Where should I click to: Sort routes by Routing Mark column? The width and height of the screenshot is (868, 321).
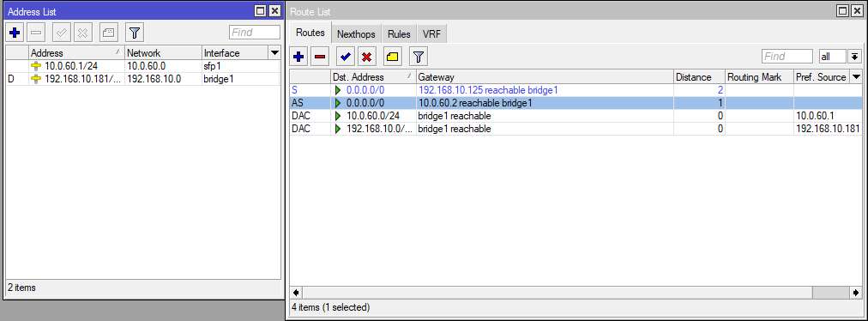pyautogui.click(x=760, y=77)
